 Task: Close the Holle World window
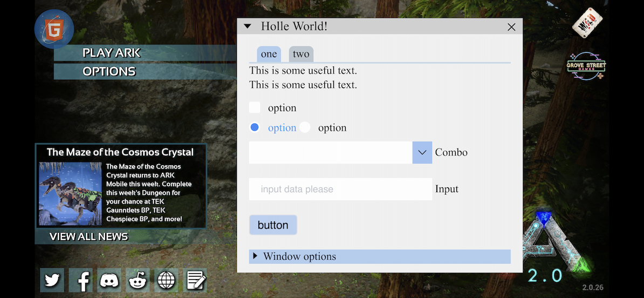click(x=511, y=27)
